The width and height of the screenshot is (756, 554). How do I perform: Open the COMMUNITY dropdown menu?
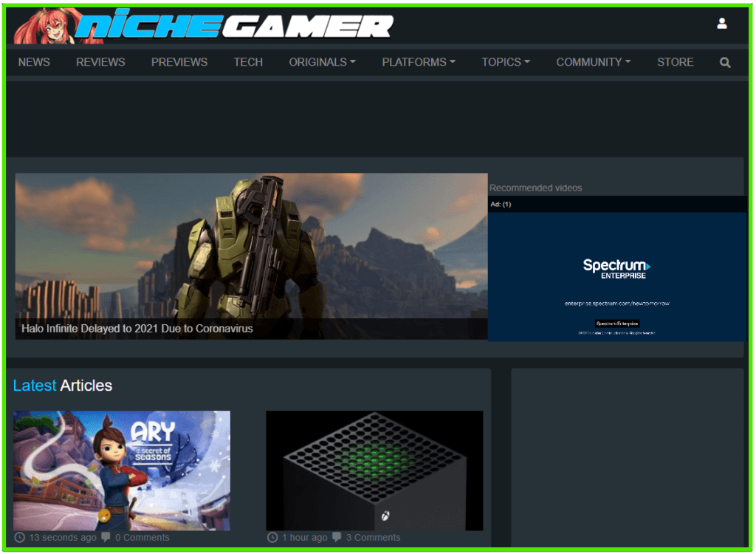(594, 62)
